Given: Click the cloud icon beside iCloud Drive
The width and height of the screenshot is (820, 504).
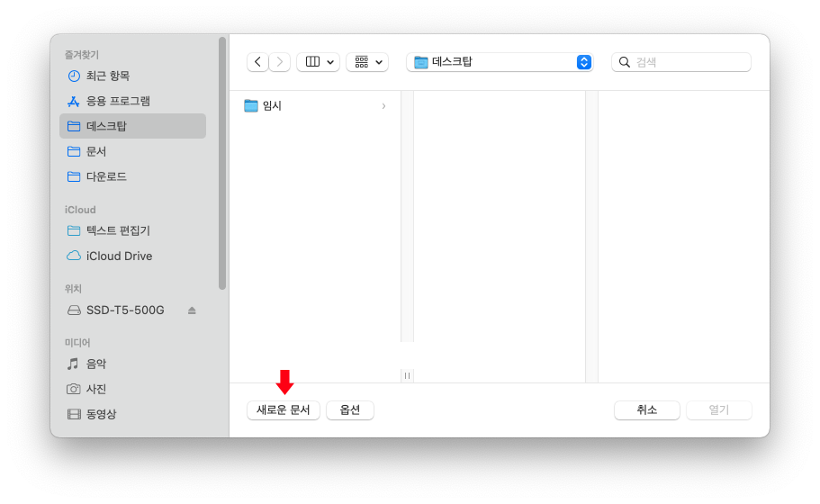Looking at the screenshot, I should (74, 256).
